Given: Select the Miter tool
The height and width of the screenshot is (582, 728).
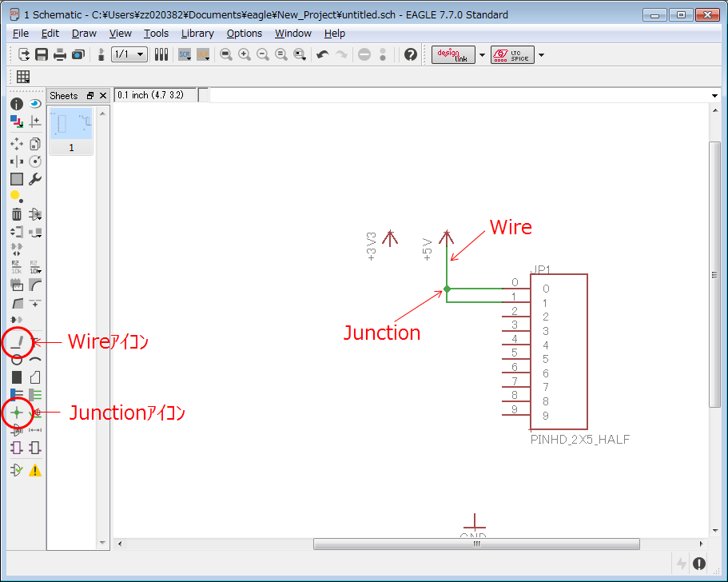Looking at the screenshot, I should [35, 285].
